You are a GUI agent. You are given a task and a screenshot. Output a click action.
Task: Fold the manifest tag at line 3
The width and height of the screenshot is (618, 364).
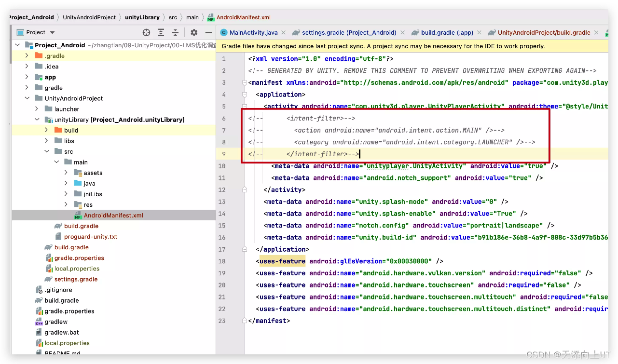point(245,83)
